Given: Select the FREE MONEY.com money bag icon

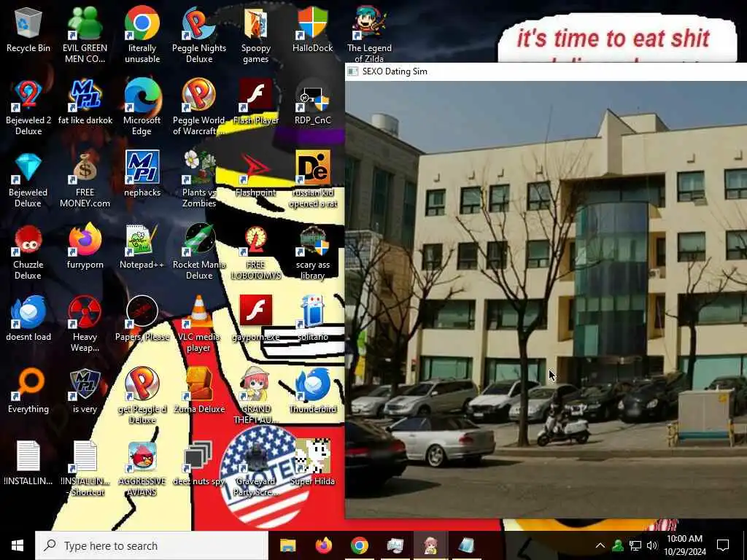Looking at the screenshot, I should 85,179.
